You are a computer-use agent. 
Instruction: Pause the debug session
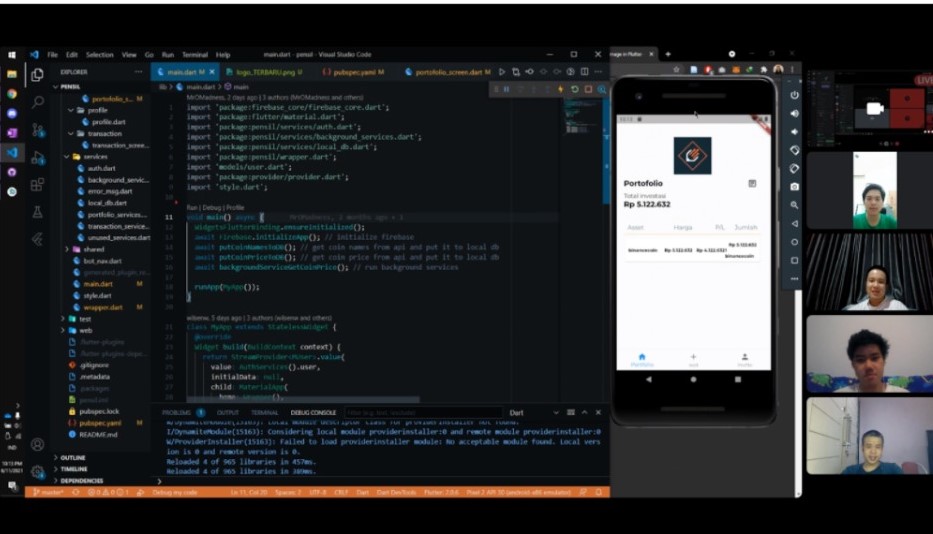506,89
